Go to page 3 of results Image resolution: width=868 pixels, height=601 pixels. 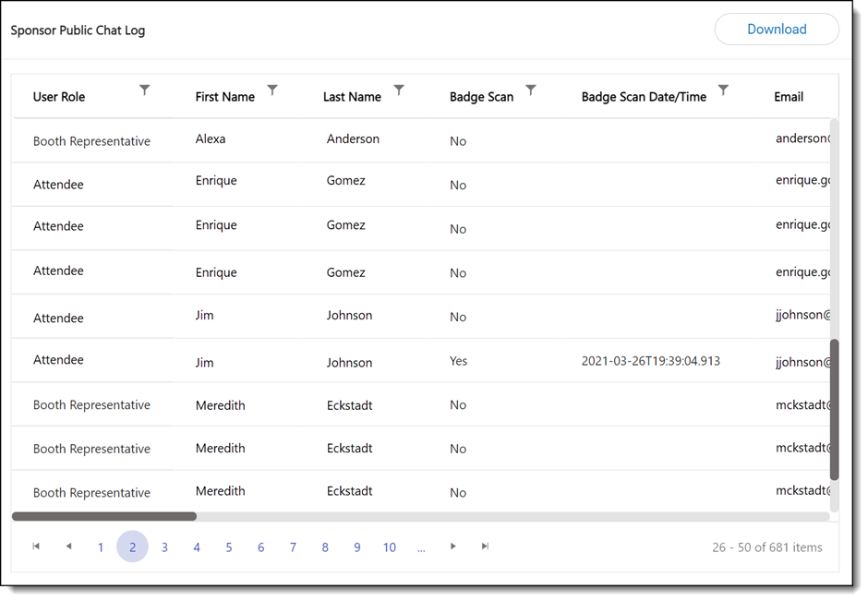point(164,547)
